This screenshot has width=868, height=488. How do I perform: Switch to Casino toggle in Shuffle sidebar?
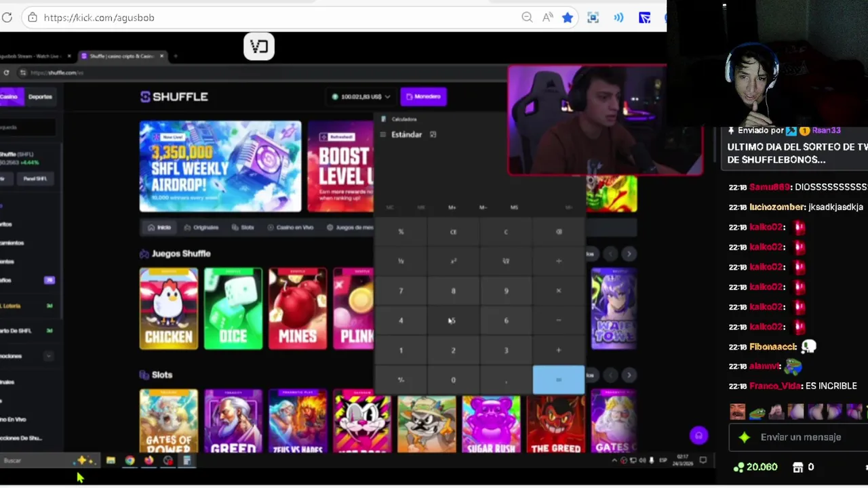pos(9,97)
